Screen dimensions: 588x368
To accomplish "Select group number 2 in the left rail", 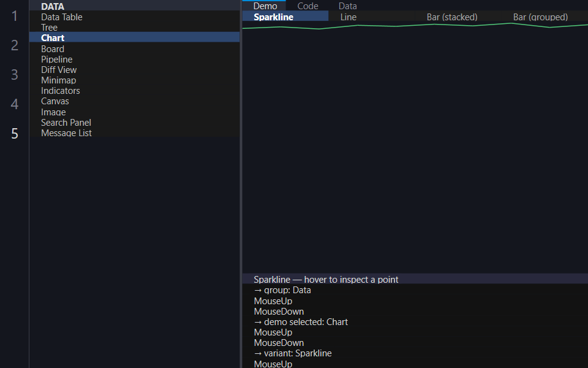I will coord(15,45).
